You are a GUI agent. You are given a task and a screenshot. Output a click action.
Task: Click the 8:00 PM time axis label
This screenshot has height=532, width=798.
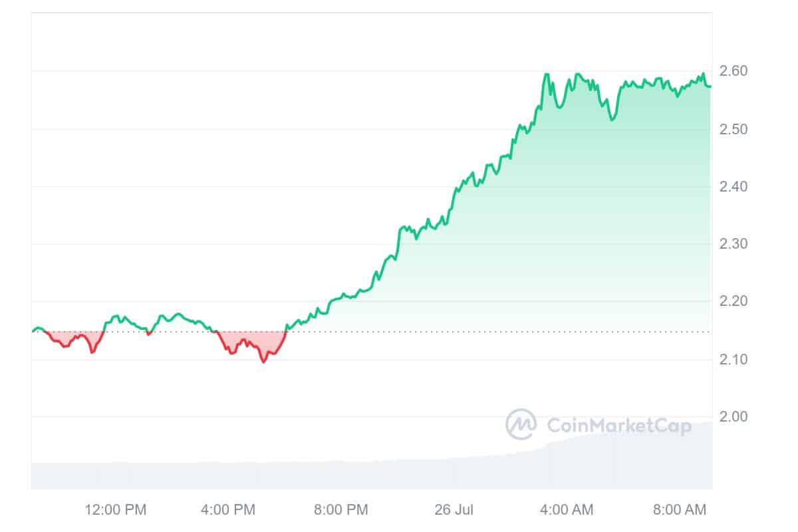[342, 510]
